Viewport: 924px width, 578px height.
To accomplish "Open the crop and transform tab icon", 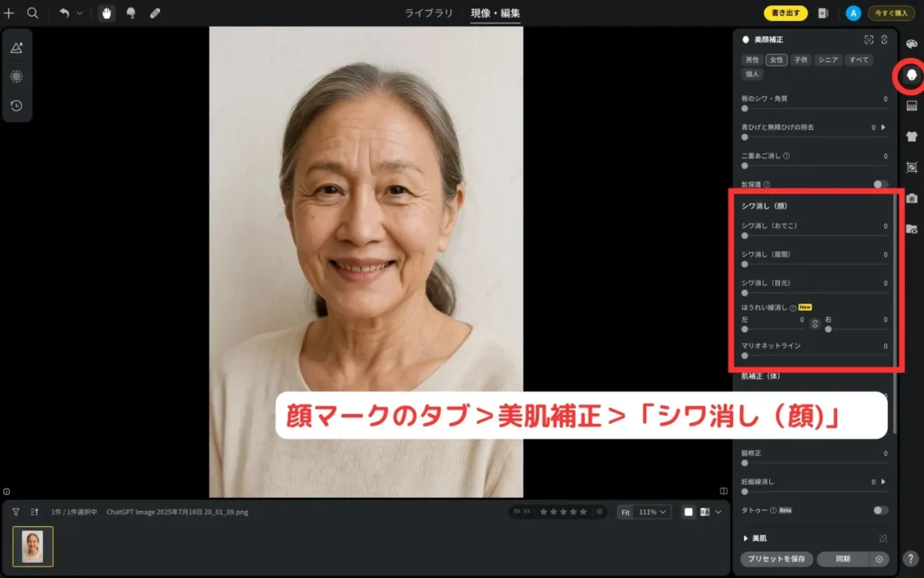I will [x=912, y=167].
